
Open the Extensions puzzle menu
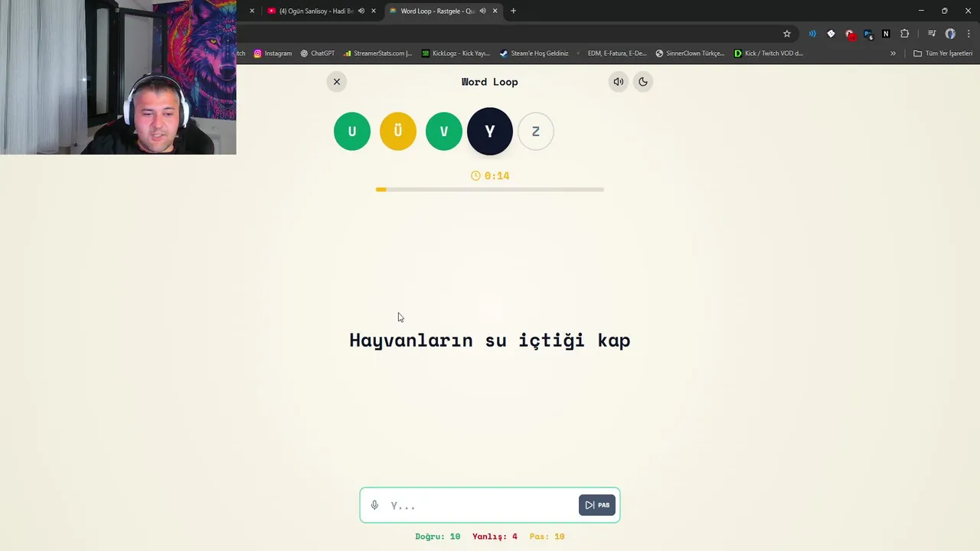click(x=905, y=34)
